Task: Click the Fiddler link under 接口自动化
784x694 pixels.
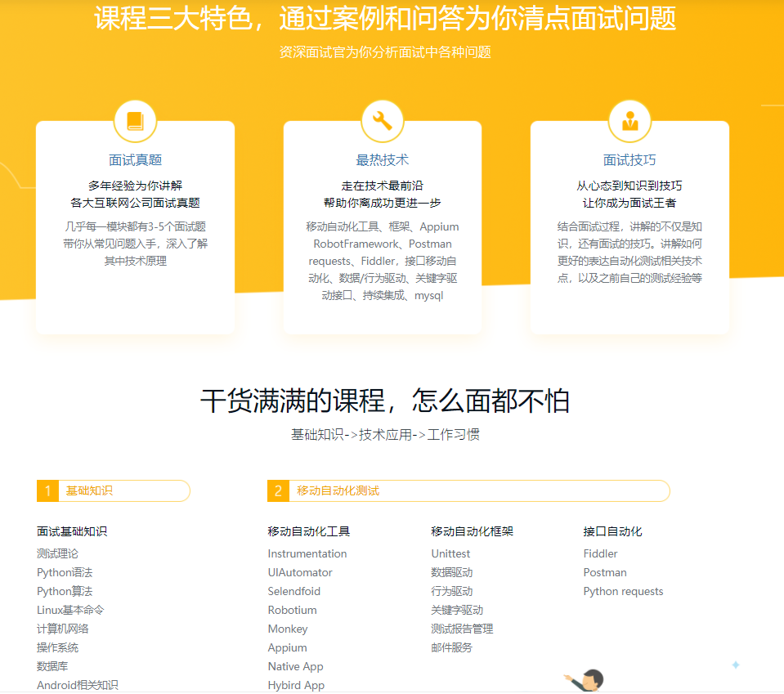Action: 600,553
